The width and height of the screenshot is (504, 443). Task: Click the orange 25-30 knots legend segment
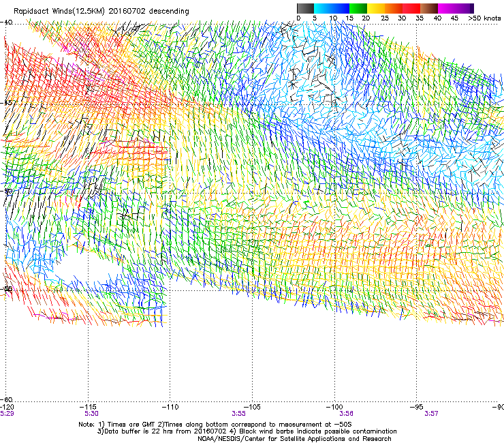pos(394,8)
